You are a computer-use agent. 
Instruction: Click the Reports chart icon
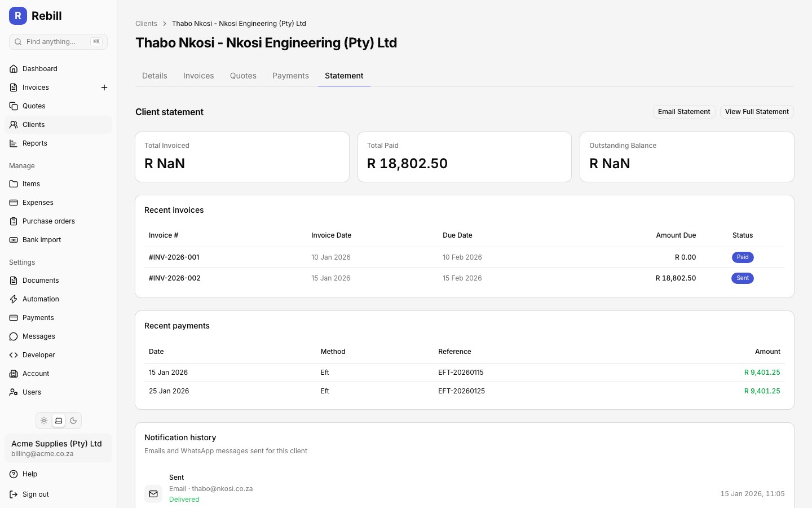[x=14, y=143]
